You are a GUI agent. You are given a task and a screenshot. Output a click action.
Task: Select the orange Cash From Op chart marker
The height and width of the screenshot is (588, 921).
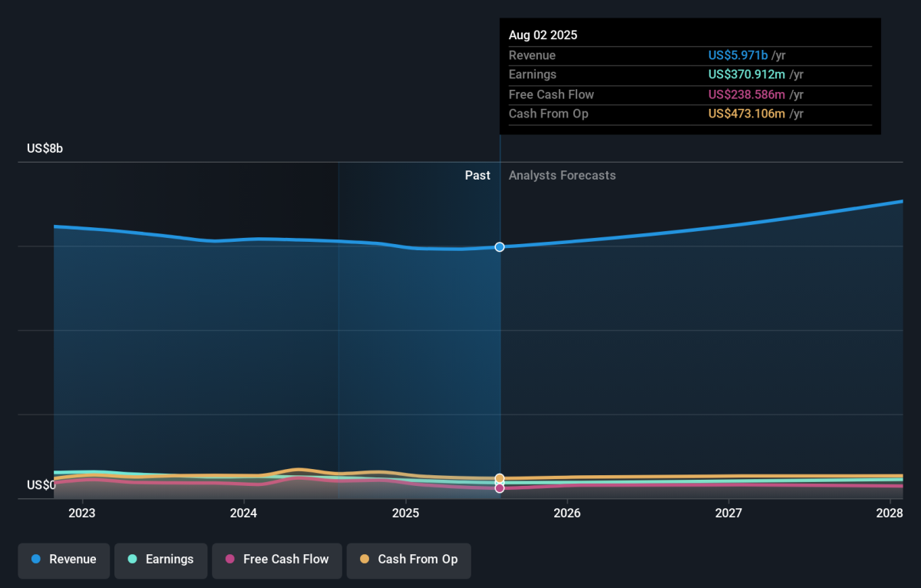(x=500, y=478)
